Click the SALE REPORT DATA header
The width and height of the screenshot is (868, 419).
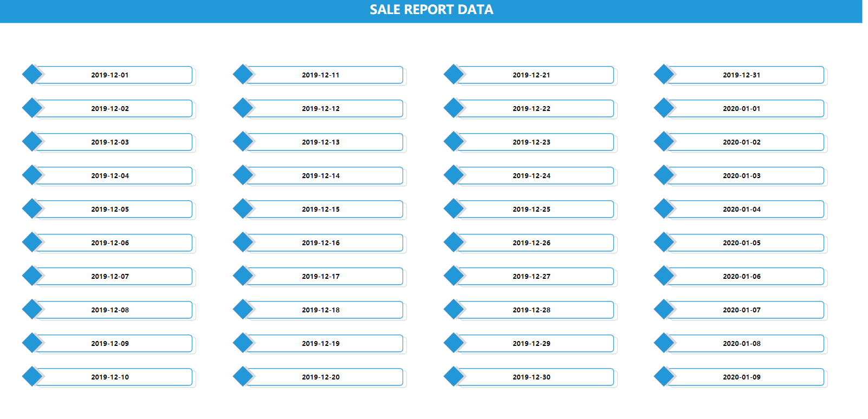[x=431, y=10]
